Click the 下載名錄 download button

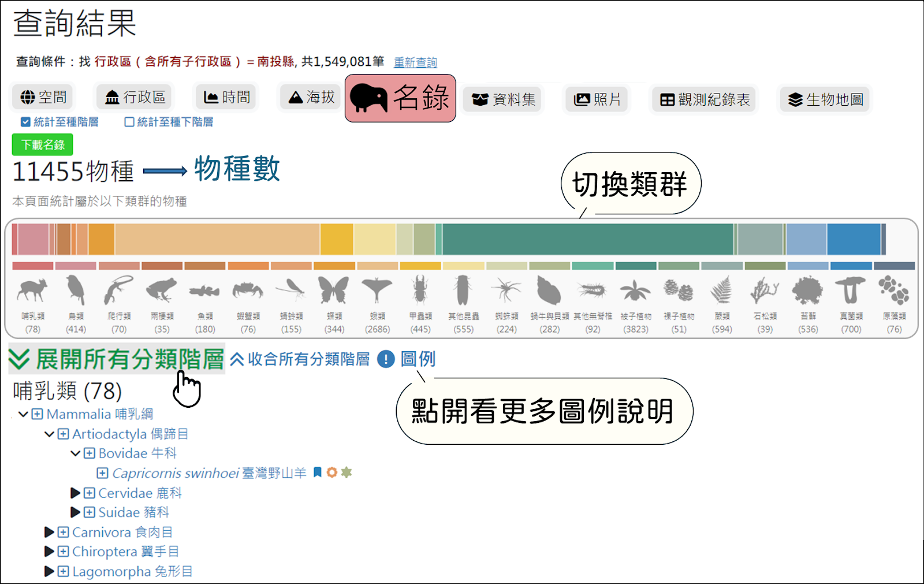click(x=42, y=144)
